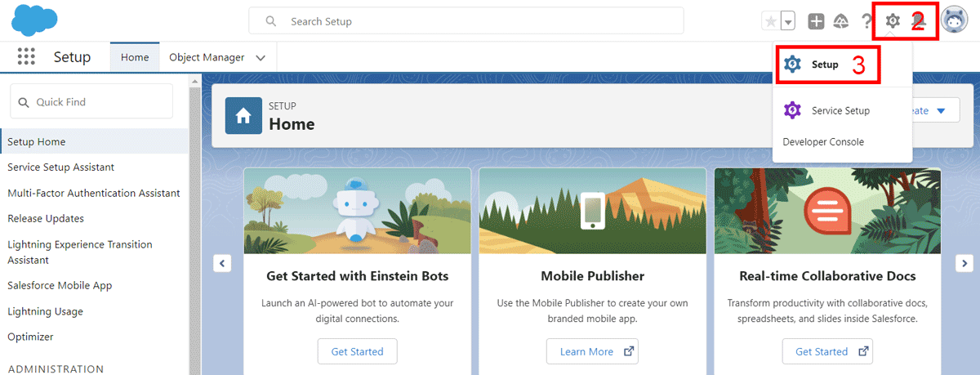Click Get Started for Collaborative Docs
Image resolution: width=980 pixels, height=375 pixels.
pyautogui.click(x=827, y=351)
